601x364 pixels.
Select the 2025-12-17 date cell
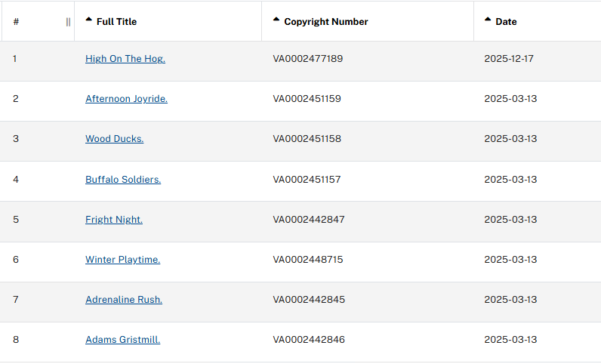[509, 59]
